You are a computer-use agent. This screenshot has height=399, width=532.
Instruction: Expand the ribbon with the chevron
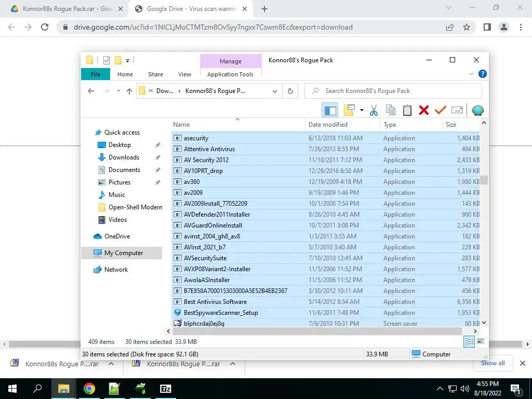[x=471, y=74]
